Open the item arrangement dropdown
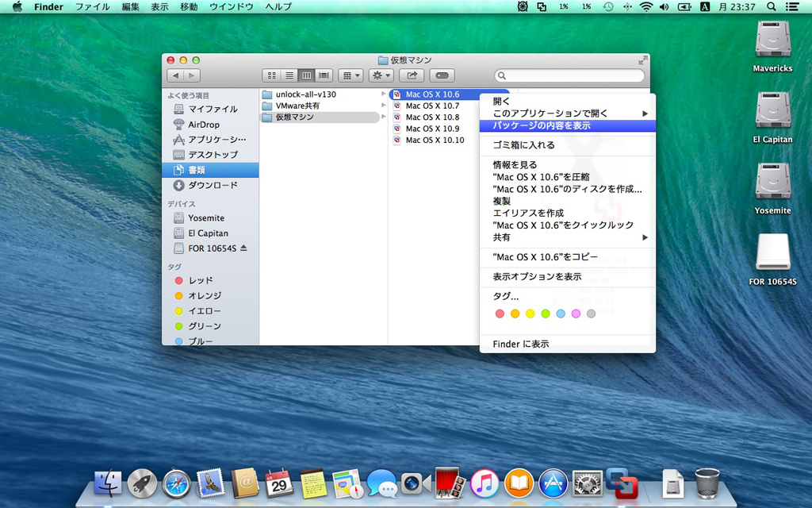Screen dimensions: 812x508 click(x=350, y=75)
